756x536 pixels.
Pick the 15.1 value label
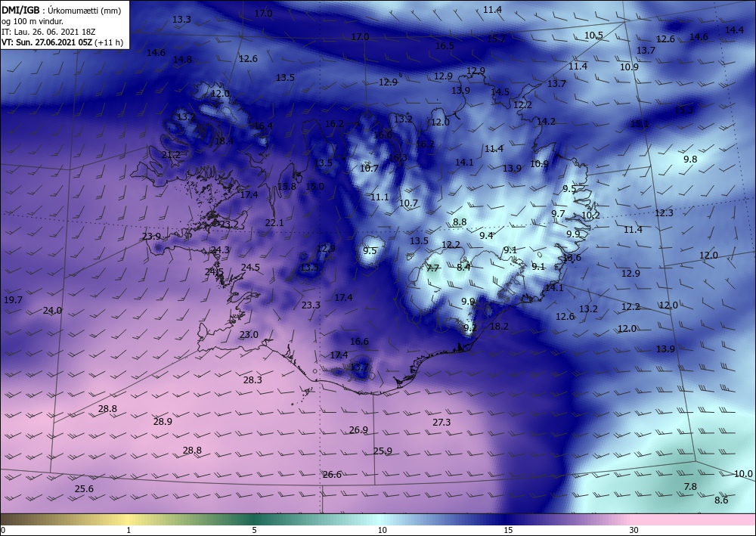(640, 124)
